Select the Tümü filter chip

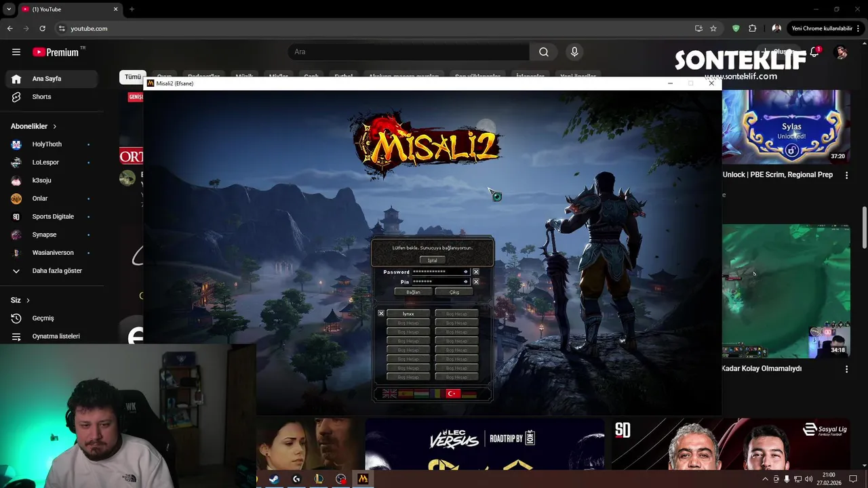coord(132,77)
